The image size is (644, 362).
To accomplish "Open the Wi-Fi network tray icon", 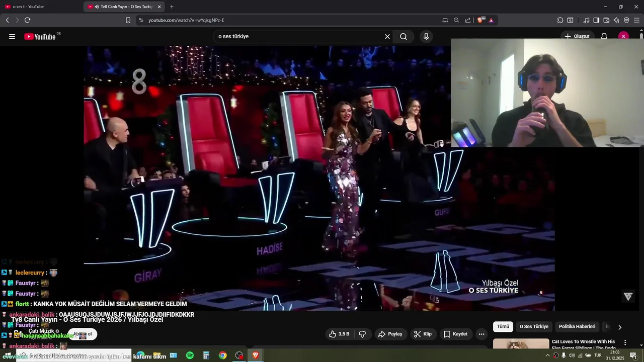I will pos(580,355).
